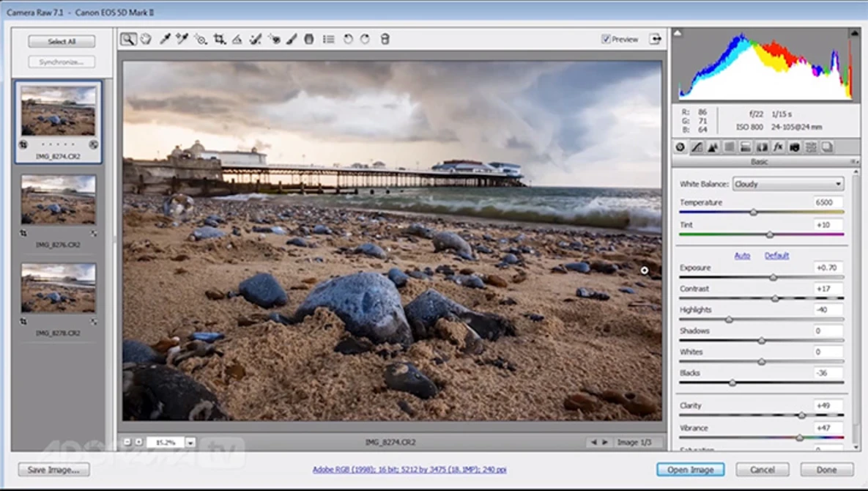Click the Exposure slider handle

tap(774, 277)
